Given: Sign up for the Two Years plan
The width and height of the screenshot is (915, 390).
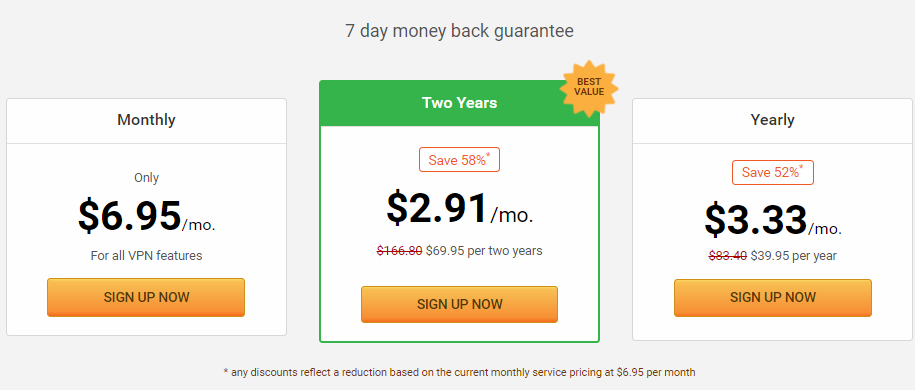Looking at the screenshot, I should pyautogui.click(x=459, y=304).
